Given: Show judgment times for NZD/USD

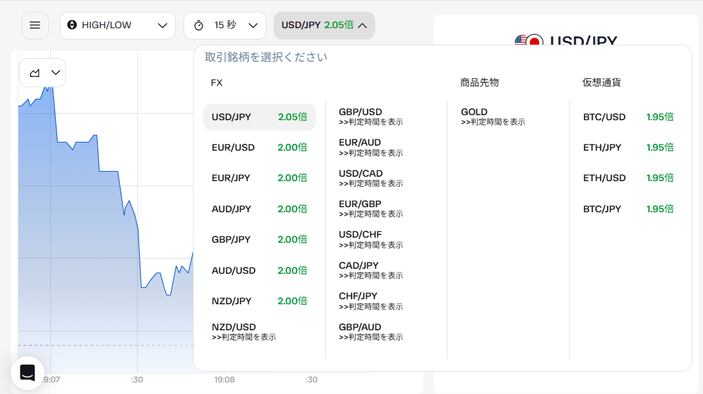Looking at the screenshot, I should click(x=243, y=337).
